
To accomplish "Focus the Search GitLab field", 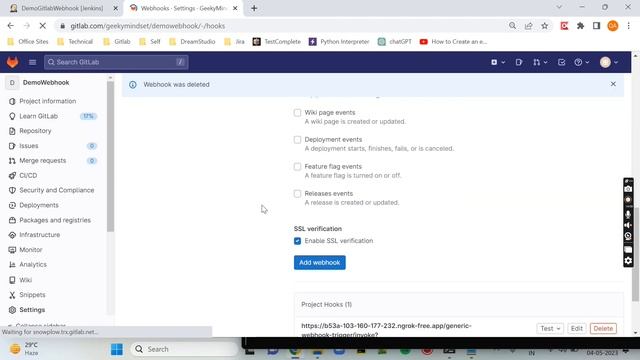I will click(x=116, y=62).
